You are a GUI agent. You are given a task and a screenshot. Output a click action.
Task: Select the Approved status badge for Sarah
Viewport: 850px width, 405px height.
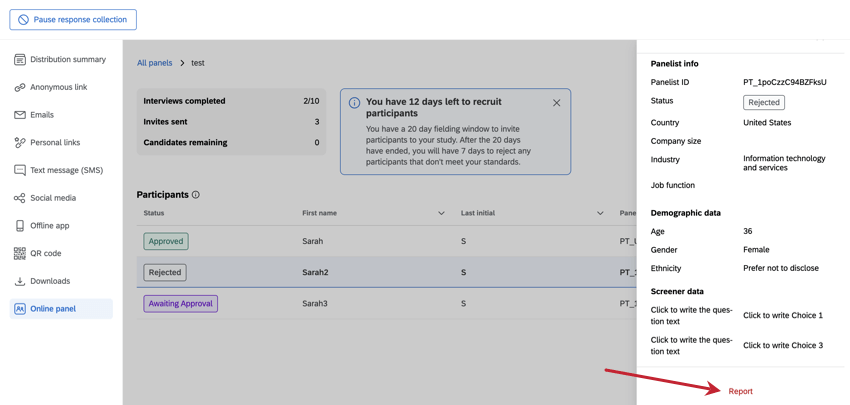click(x=166, y=241)
